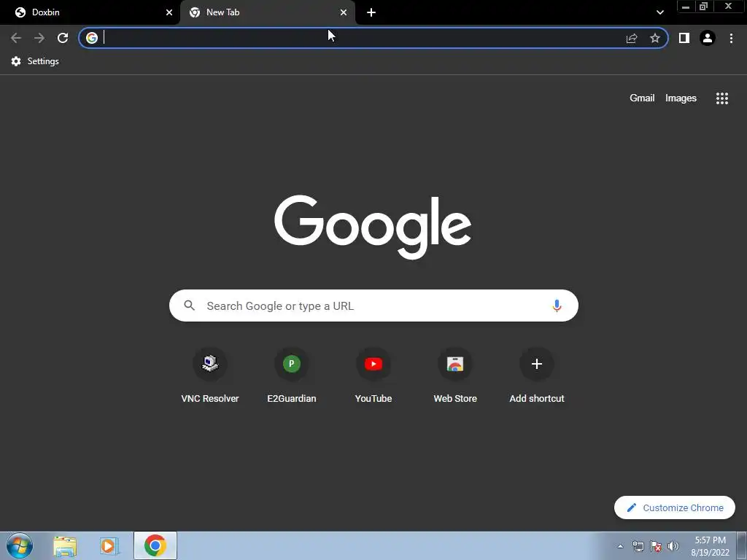Open the Google apps grid
The image size is (747, 560).
click(x=722, y=98)
